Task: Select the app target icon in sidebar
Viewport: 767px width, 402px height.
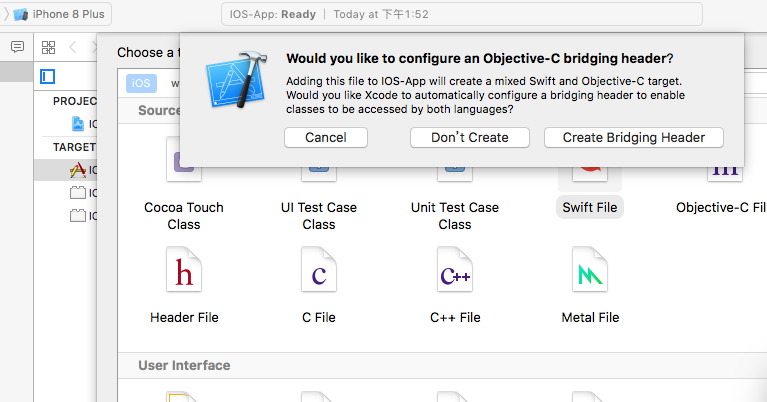Action: (78, 170)
